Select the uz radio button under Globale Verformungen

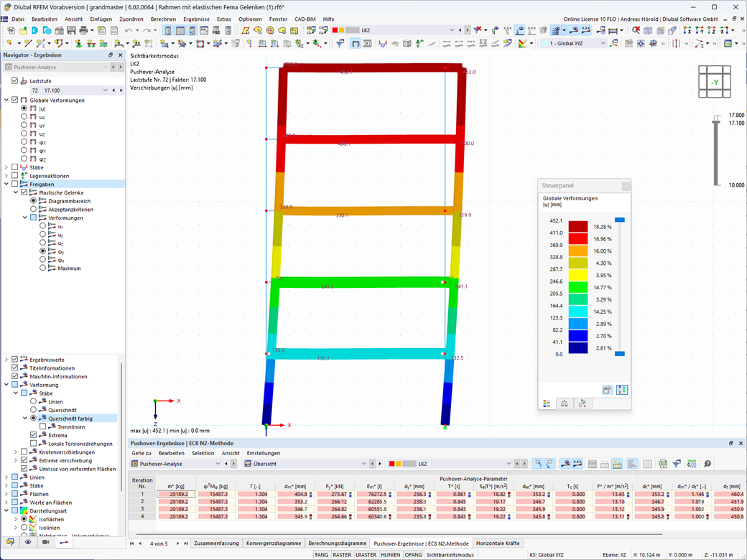tap(24, 134)
